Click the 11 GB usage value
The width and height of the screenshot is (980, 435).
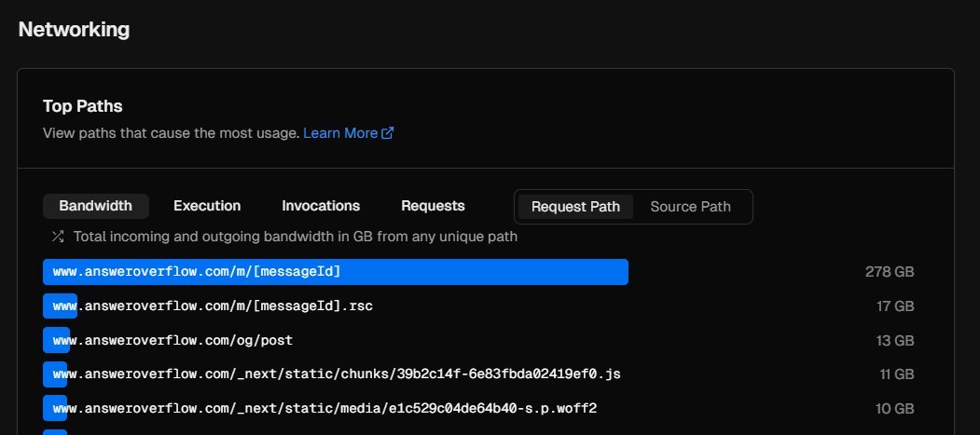[x=895, y=374]
